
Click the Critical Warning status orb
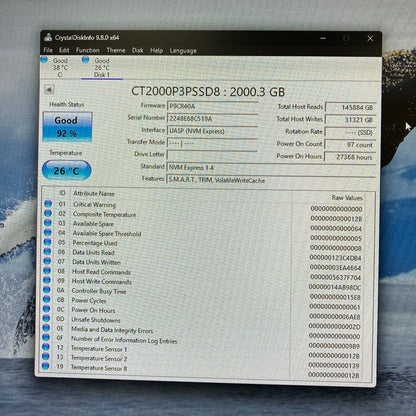[48, 203]
